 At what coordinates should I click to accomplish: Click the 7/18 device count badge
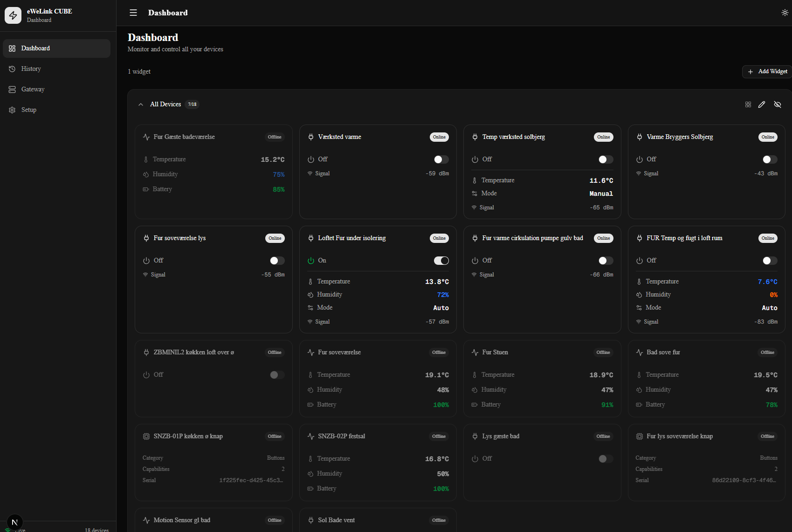tap(192, 104)
